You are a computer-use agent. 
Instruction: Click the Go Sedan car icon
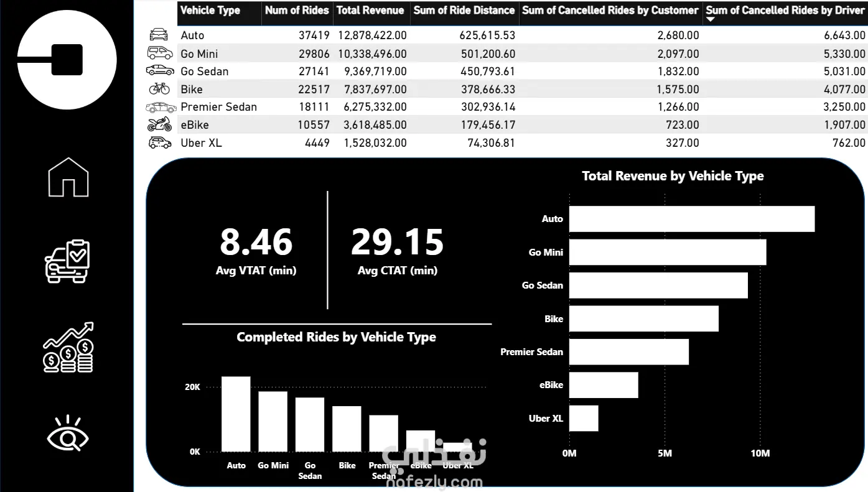160,70
